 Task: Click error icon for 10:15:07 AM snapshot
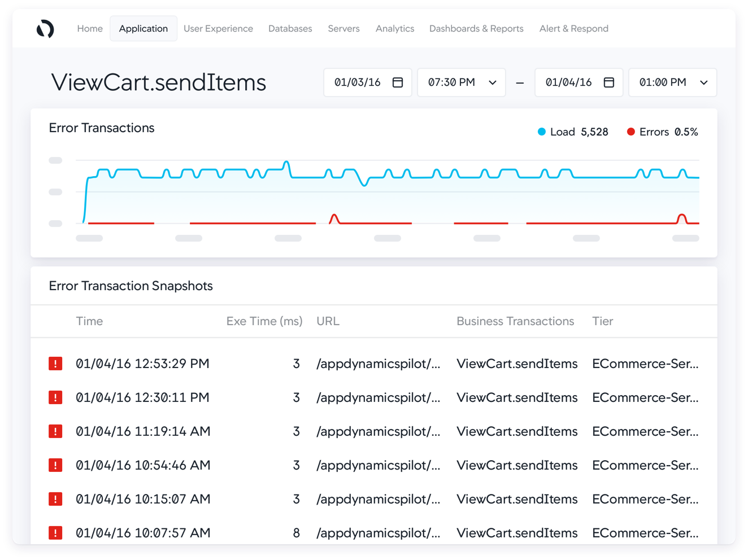pos(55,499)
